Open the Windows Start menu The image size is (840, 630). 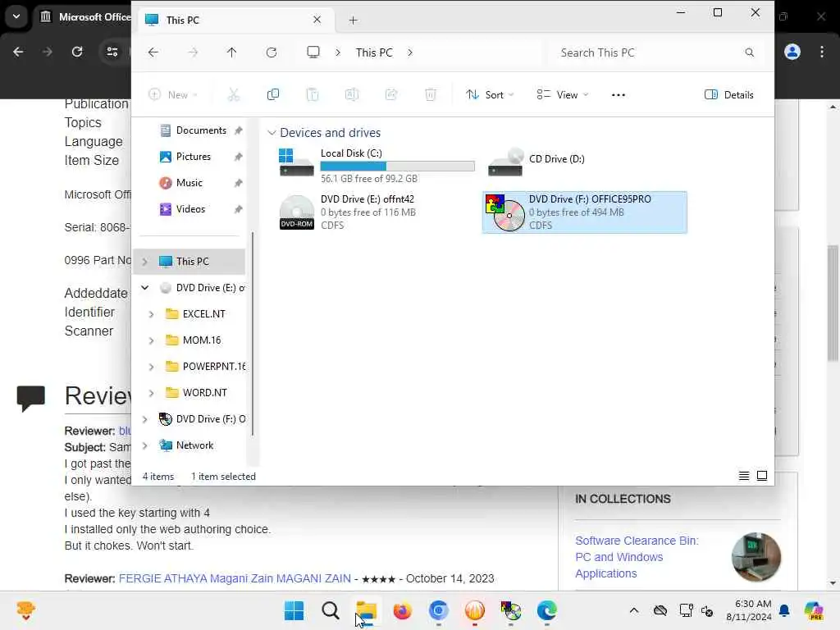[294, 610]
